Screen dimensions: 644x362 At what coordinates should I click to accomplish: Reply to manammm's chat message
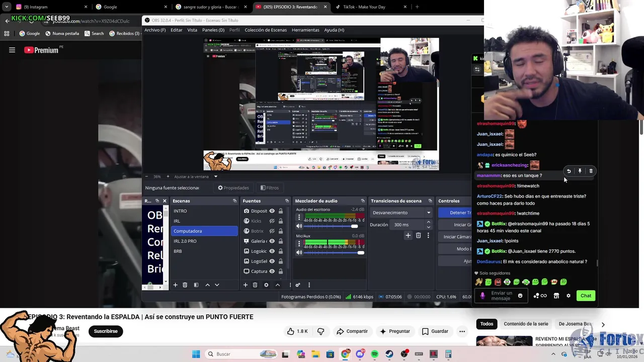569,171
